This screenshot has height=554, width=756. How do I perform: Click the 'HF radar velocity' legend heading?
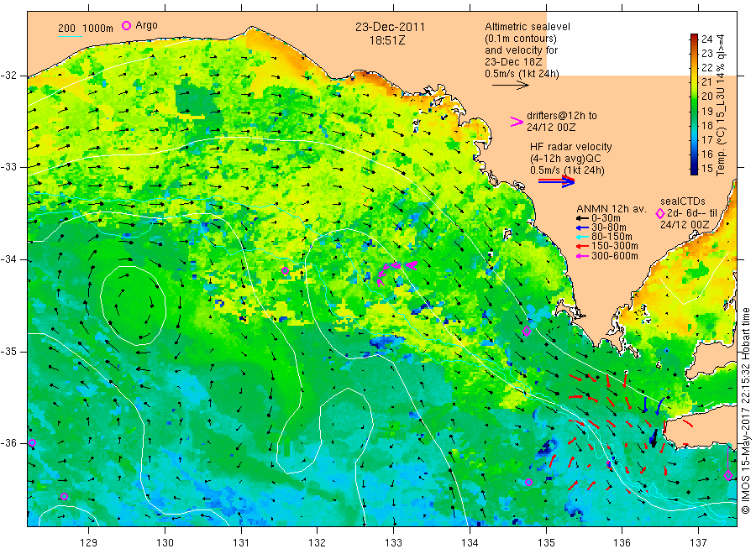(571, 147)
